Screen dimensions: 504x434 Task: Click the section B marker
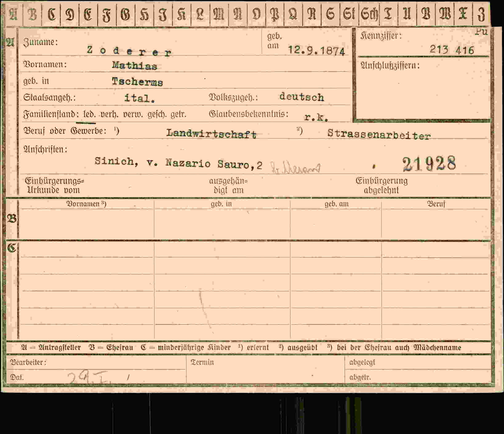pos(12,219)
